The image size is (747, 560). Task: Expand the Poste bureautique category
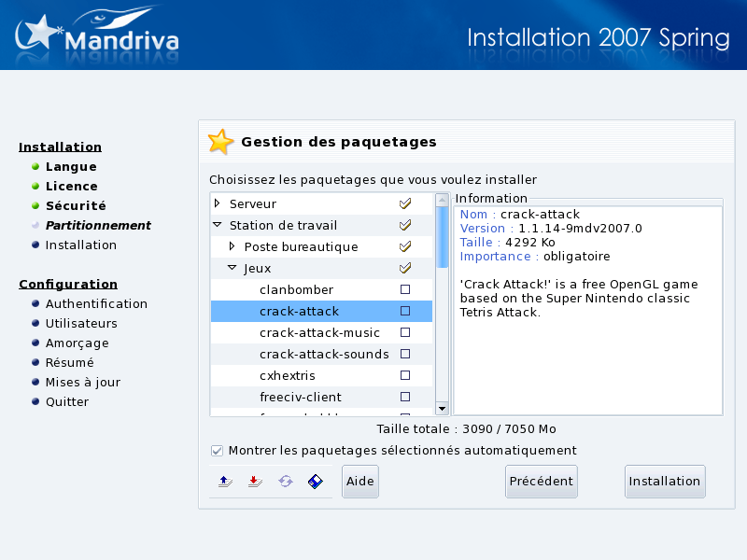[233, 246]
